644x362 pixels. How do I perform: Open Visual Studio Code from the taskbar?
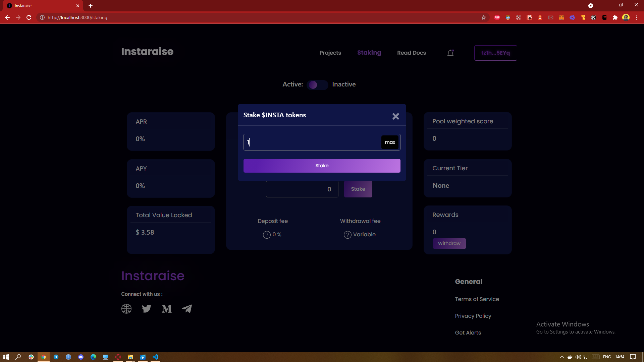(x=155, y=357)
